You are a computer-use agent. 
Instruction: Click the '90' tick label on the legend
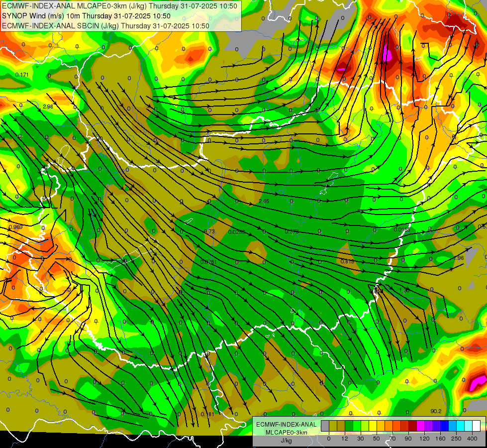tap(408, 439)
